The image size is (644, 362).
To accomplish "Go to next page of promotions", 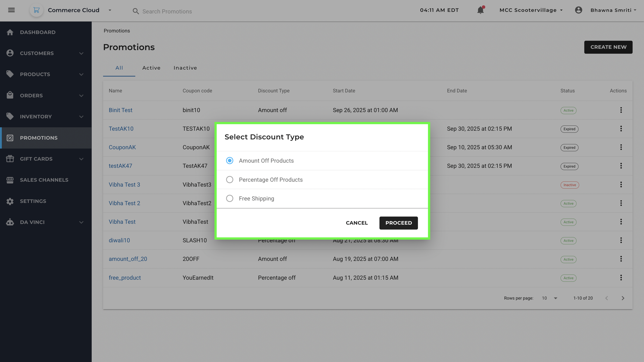I will coord(623,298).
